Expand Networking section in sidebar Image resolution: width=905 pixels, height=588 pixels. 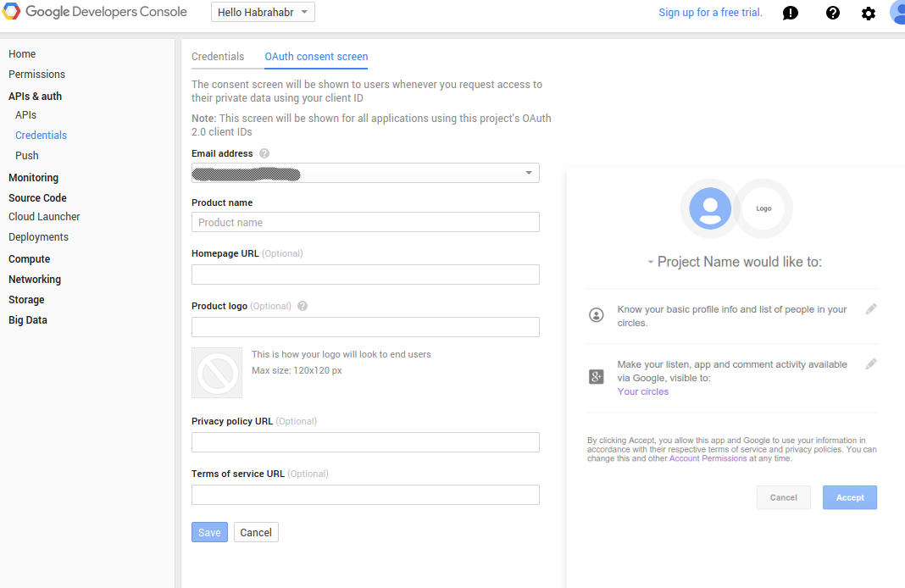(x=35, y=280)
